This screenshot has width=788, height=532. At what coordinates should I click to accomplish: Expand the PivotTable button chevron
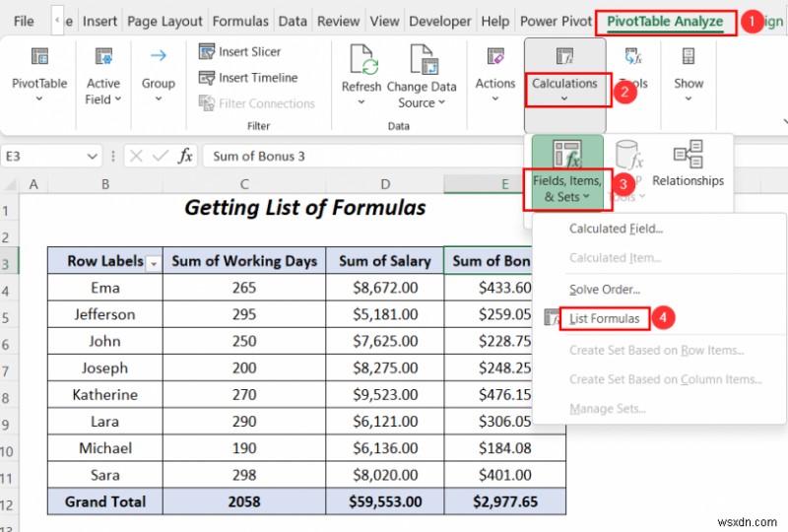tap(39, 99)
